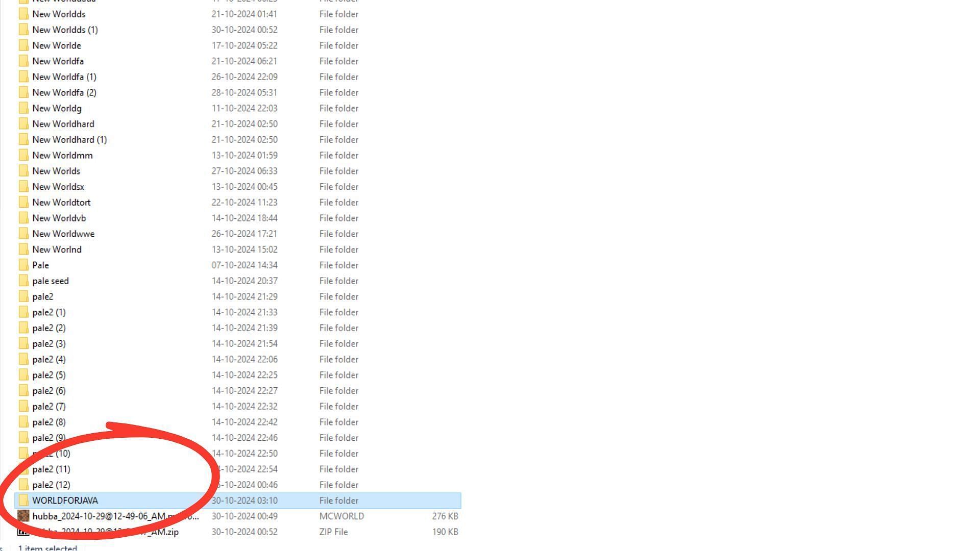The width and height of the screenshot is (980, 551).
Task: Click the MCWORLD type label
Action: tap(341, 516)
